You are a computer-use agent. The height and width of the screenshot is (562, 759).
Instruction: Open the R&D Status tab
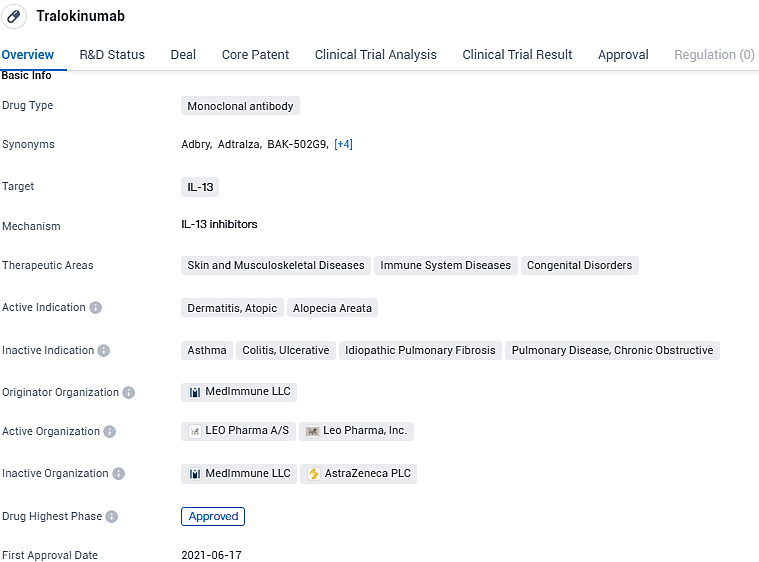(112, 55)
